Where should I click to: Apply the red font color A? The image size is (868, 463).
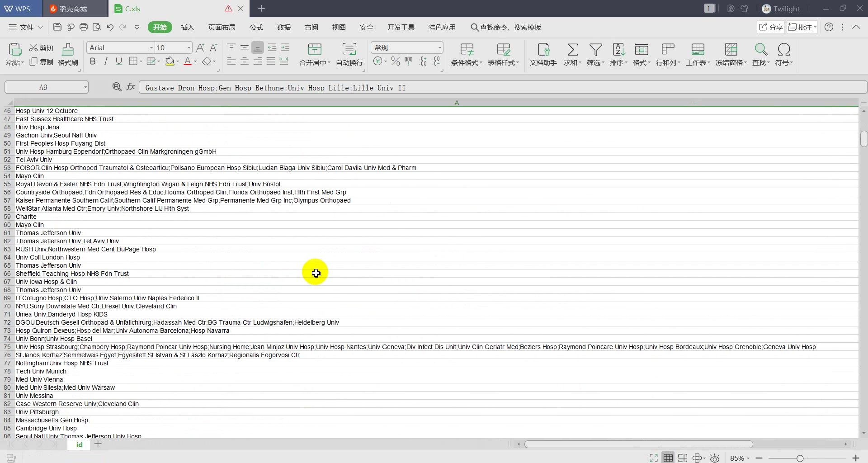click(x=188, y=61)
